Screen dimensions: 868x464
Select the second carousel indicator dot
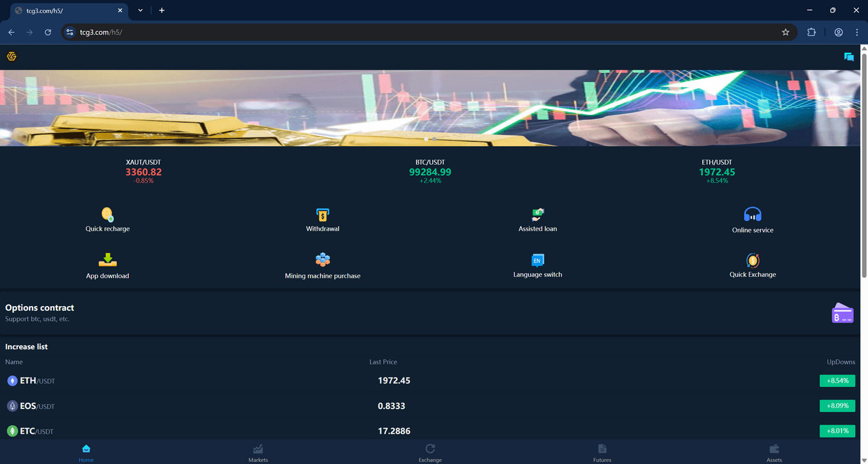[434, 139]
